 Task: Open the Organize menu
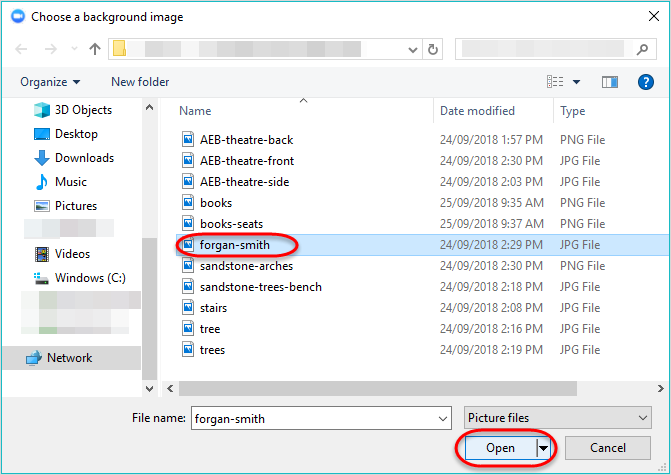pyautogui.click(x=50, y=82)
